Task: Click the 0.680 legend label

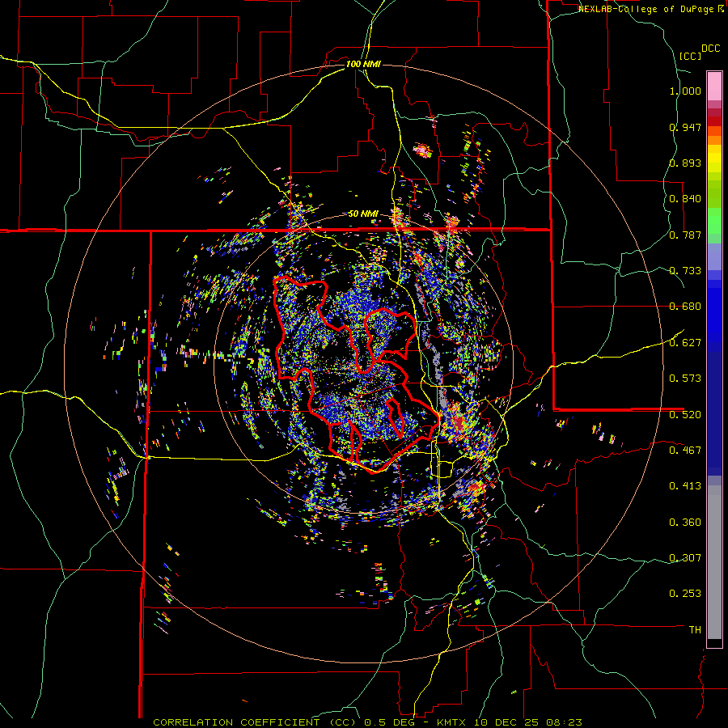Action: coord(685,307)
